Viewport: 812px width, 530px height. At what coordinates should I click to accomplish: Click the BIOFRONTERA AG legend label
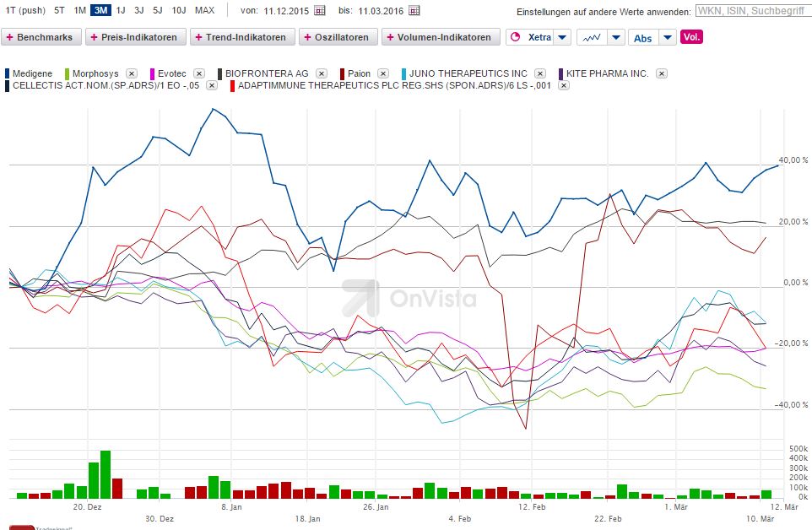267,73
